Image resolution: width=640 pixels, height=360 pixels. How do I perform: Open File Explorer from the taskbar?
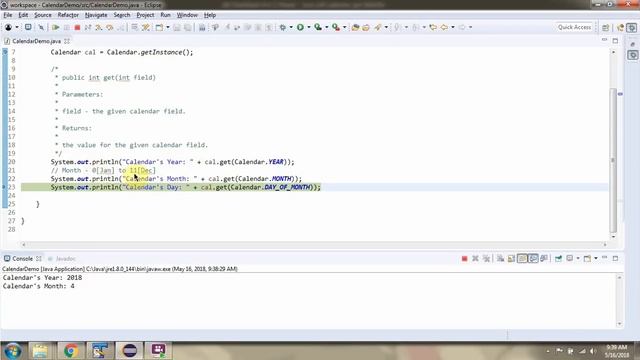coord(40,351)
